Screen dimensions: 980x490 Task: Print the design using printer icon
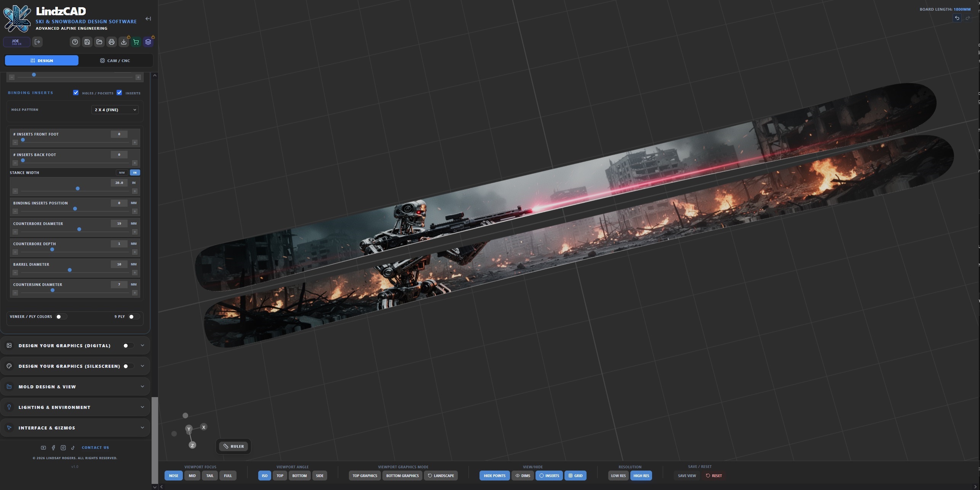[x=112, y=42]
